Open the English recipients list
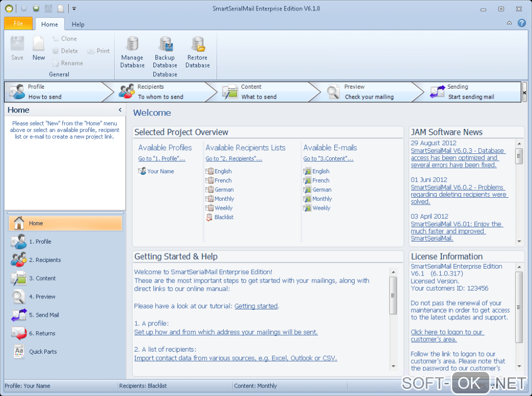 point(219,171)
